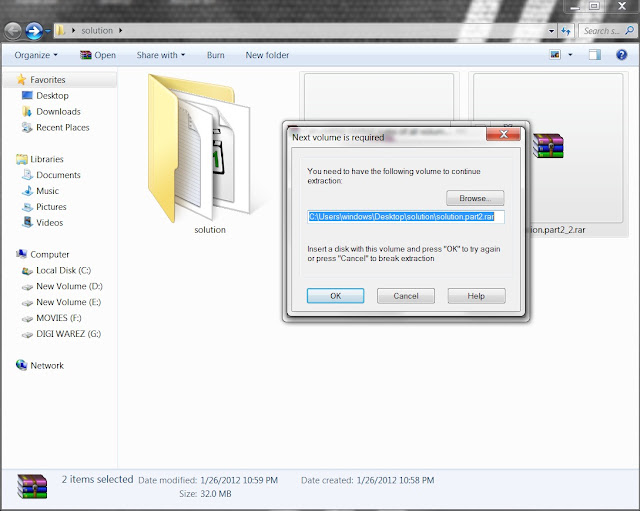Open address bar history dropdown

[x=551, y=31]
